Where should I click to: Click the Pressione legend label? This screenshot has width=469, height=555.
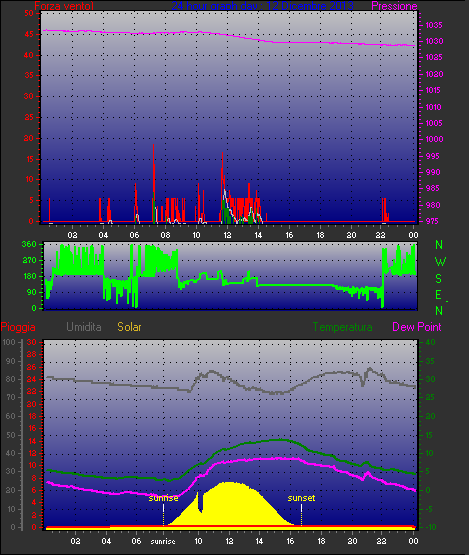[x=394, y=6]
